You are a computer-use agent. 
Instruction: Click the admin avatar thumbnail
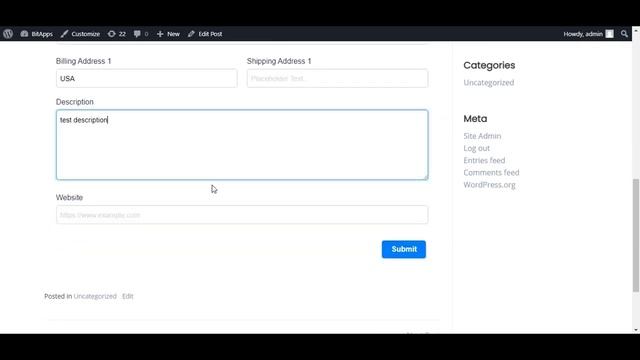click(x=609, y=34)
